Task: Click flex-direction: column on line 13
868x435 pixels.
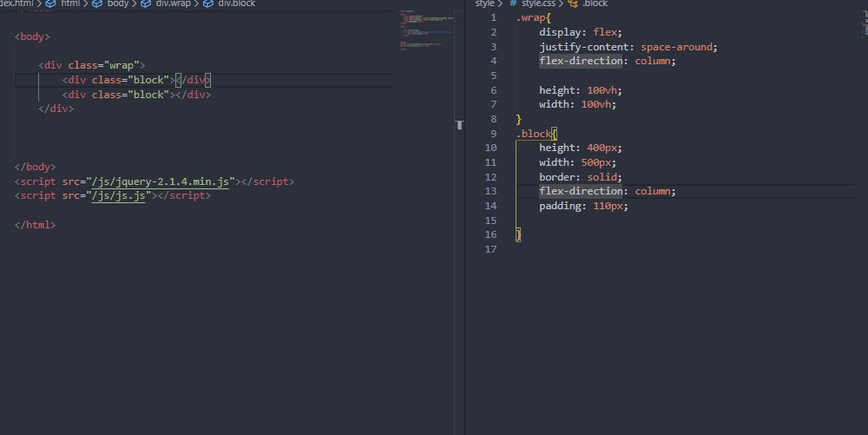Action: pos(608,191)
